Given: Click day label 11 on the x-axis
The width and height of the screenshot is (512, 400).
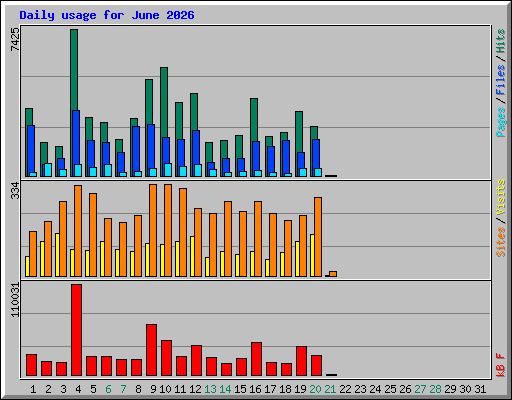Looking at the screenshot, I should click(180, 389).
